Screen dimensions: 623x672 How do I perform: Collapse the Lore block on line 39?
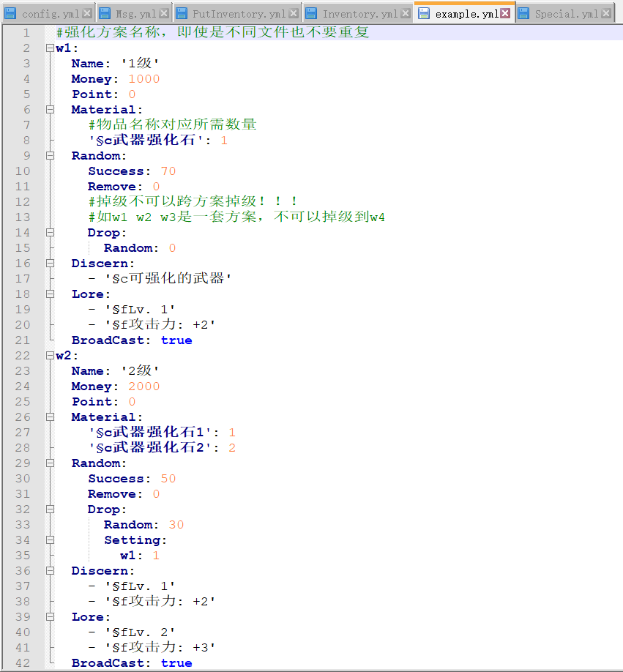pyautogui.click(x=50, y=616)
